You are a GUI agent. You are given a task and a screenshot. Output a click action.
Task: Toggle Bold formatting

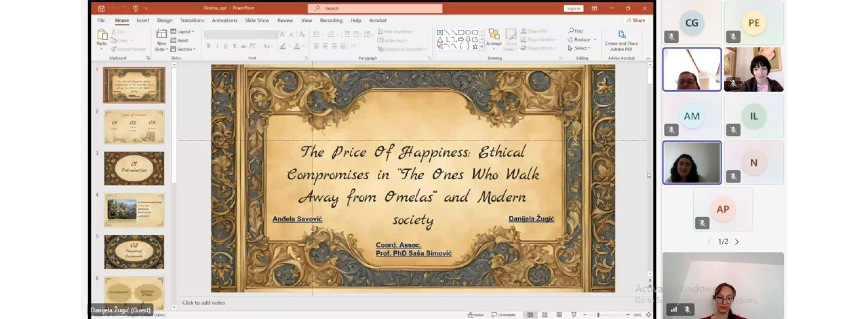pyautogui.click(x=208, y=46)
